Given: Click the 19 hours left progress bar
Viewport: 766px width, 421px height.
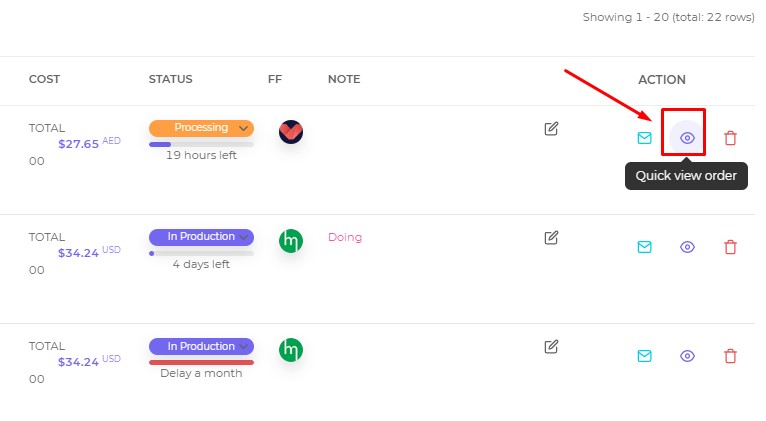Looking at the screenshot, I should coord(201,145).
